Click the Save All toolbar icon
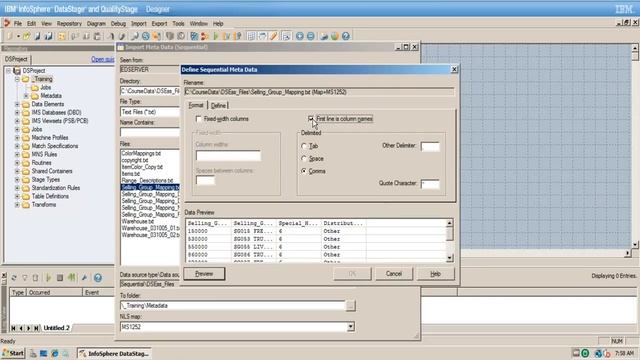 (x=49, y=36)
